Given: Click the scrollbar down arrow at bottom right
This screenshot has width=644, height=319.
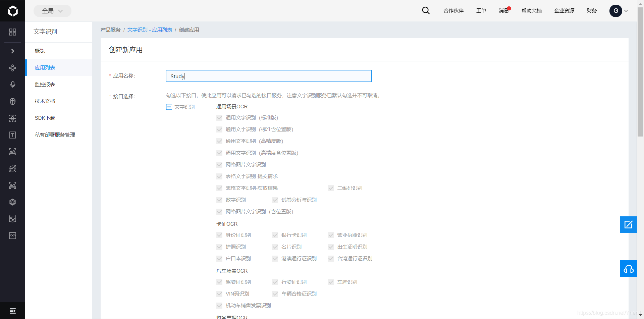Looking at the screenshot, I should [640, 316].
